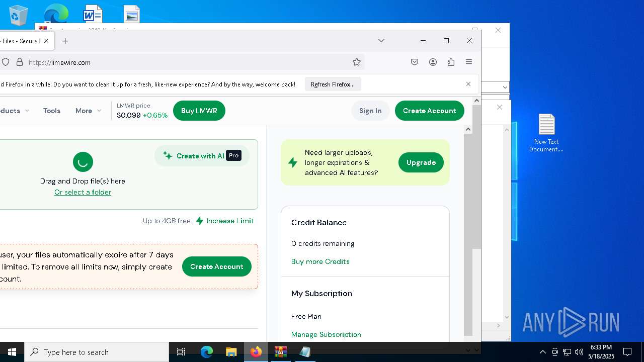644x362 pixels.
Task: Click Create with AI Pro button
Action: pos(202,156)
